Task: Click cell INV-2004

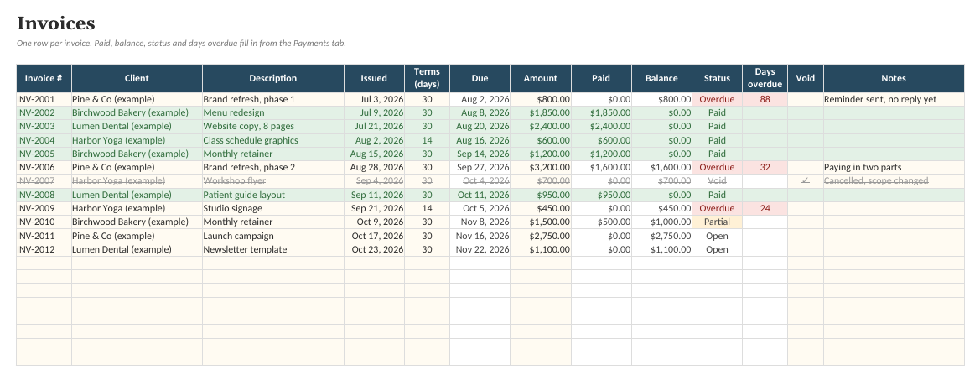Action: click(44, 140)
